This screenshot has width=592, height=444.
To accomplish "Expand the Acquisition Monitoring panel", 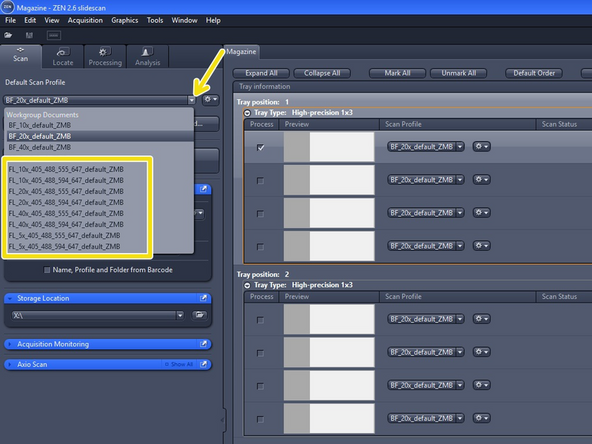I will tap(10, 344).
